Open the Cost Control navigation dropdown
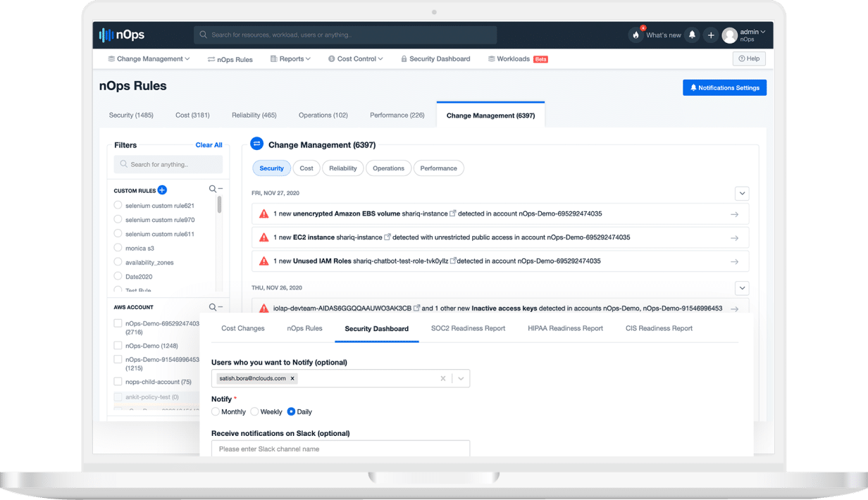 point(356,59)
